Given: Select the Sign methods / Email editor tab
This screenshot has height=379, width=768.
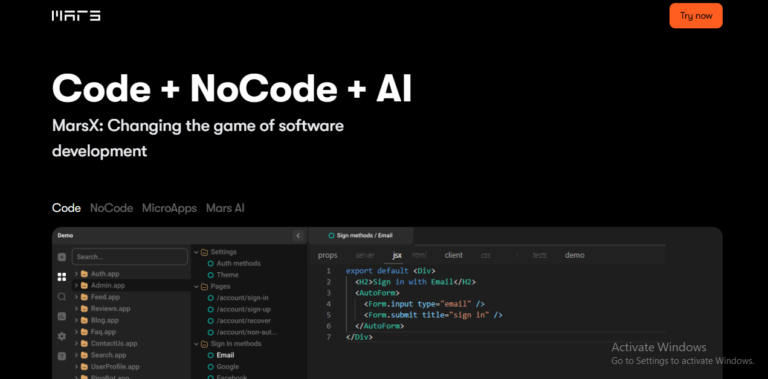Looking at the screenshot, I should tap(360, 236).
